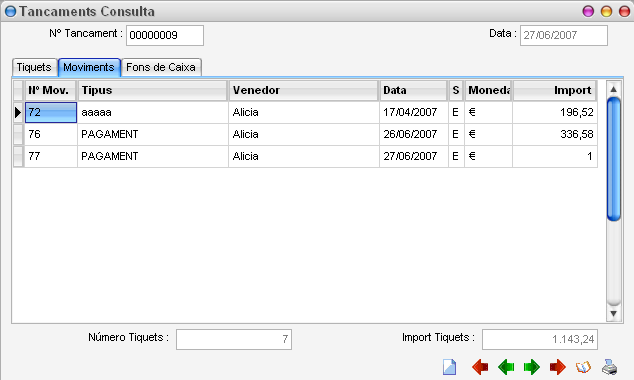Image resolution: width=634 pixels, height=380 pixels.
Task: Click the Nº Tancament input field
Action: pos(165,35)
